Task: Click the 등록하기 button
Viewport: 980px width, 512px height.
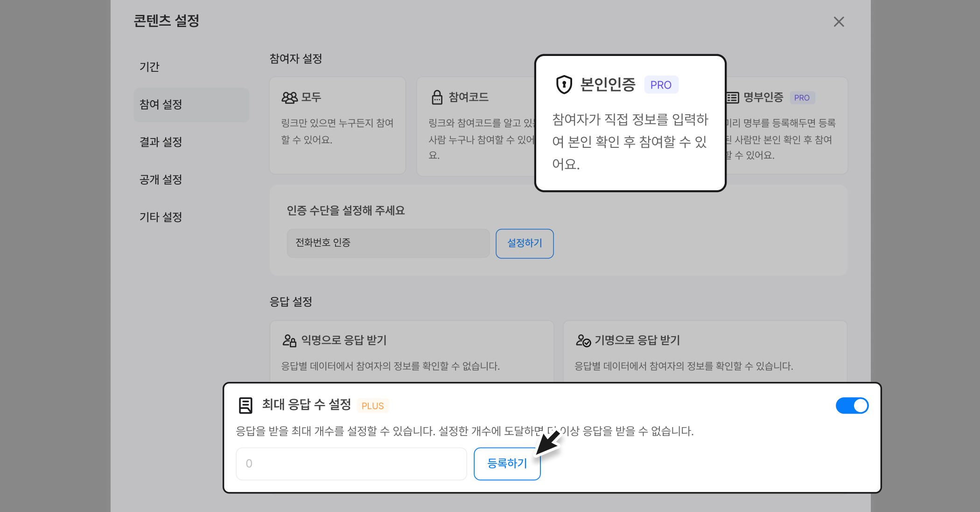Action: pyautogui.click(x=507, y=464)
